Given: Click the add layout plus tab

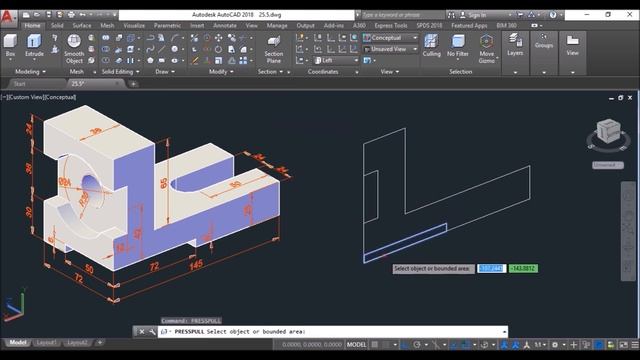Looking at the screenshot, I should coord(100,343).
